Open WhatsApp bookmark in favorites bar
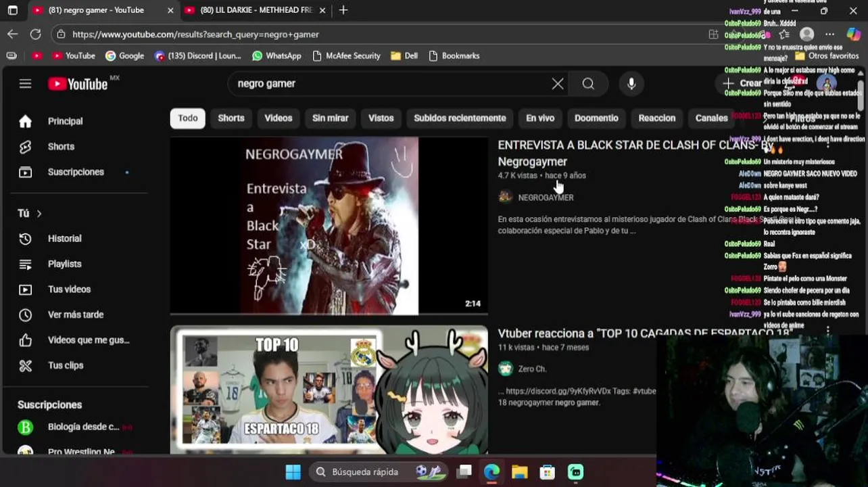 276,56
